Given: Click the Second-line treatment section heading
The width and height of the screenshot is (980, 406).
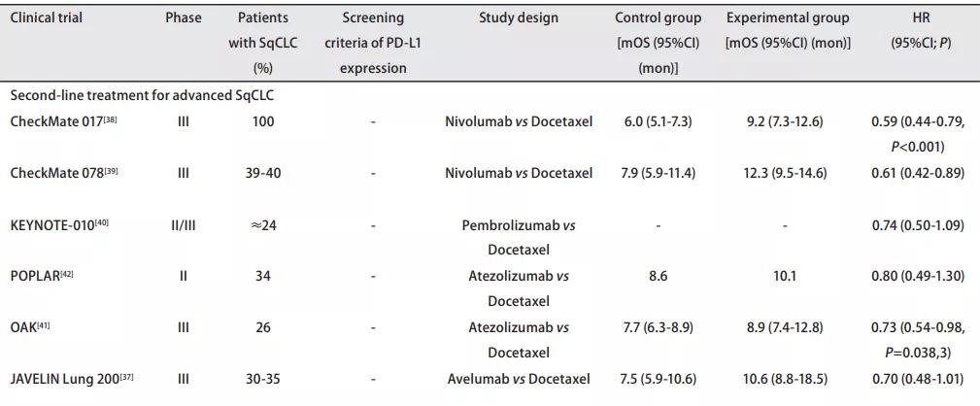Looking at the screenshot, I should [131, 96].
